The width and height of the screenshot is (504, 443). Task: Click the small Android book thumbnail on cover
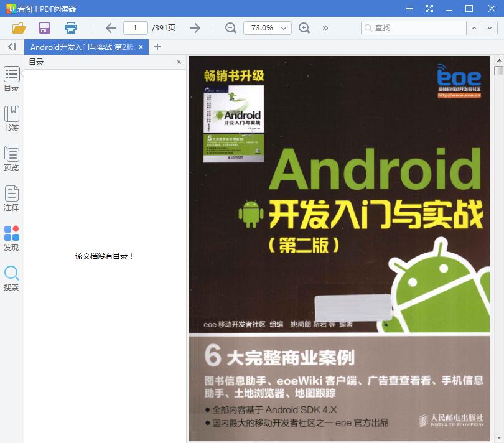pyautogui.click(x=234, y=123)
